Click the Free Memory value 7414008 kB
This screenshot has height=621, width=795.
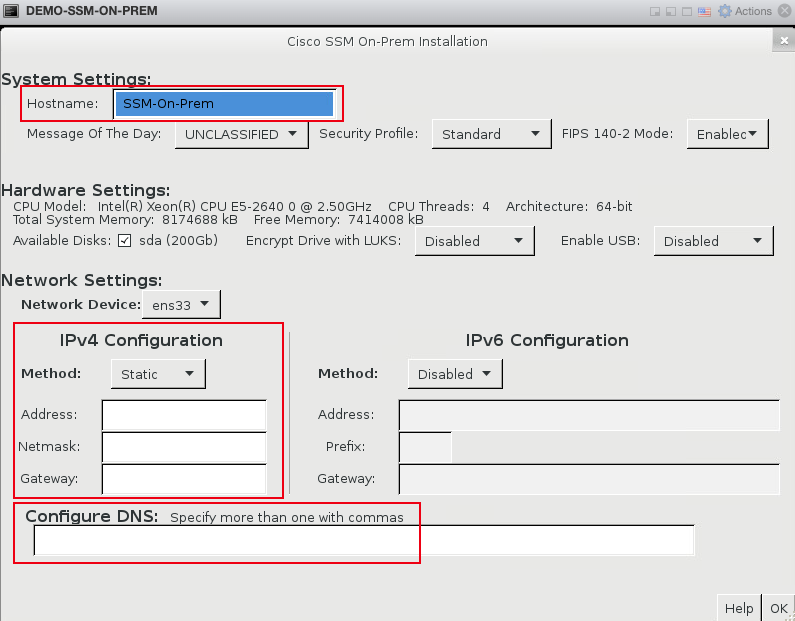385,220
